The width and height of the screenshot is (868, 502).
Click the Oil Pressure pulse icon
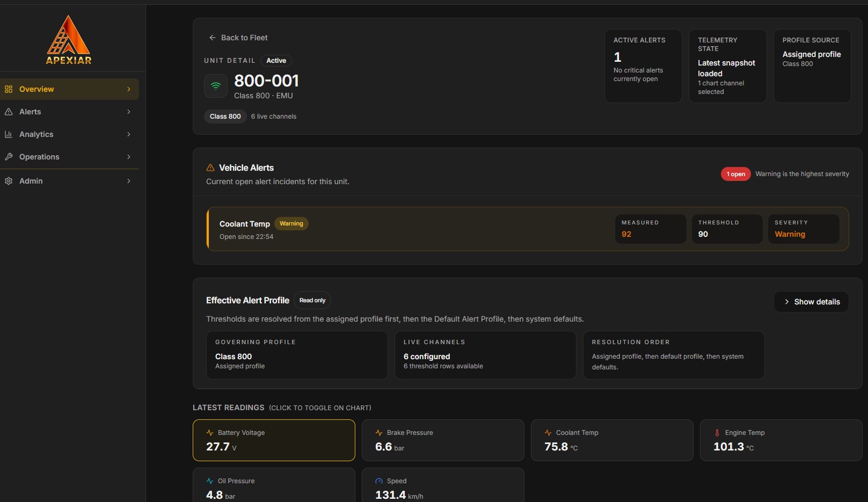[210, 481]
